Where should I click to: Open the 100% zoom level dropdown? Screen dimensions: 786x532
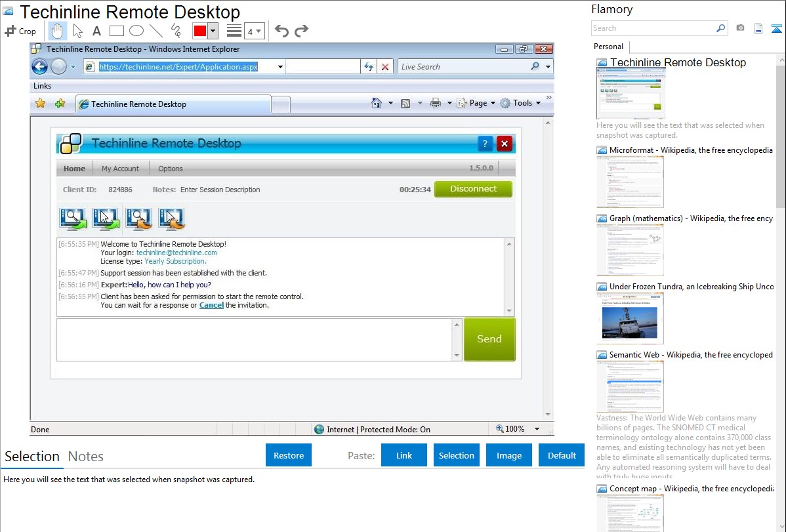tap(537, 429)
